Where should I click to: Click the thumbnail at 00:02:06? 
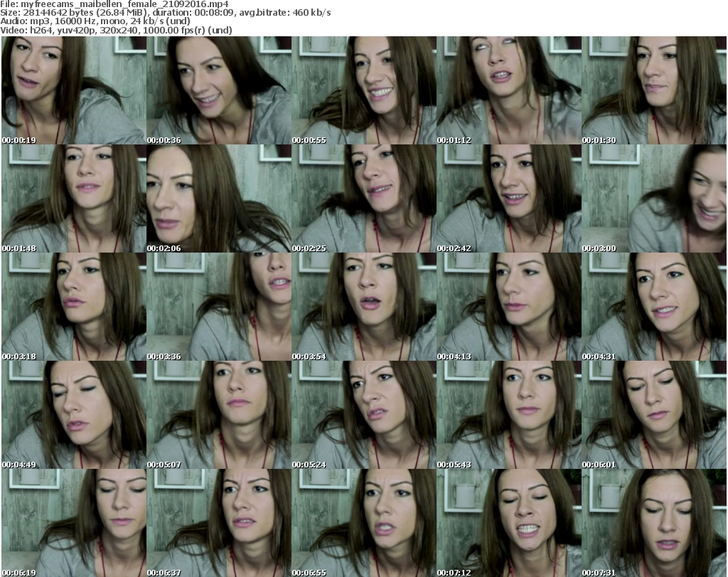(x=219, y=198)
